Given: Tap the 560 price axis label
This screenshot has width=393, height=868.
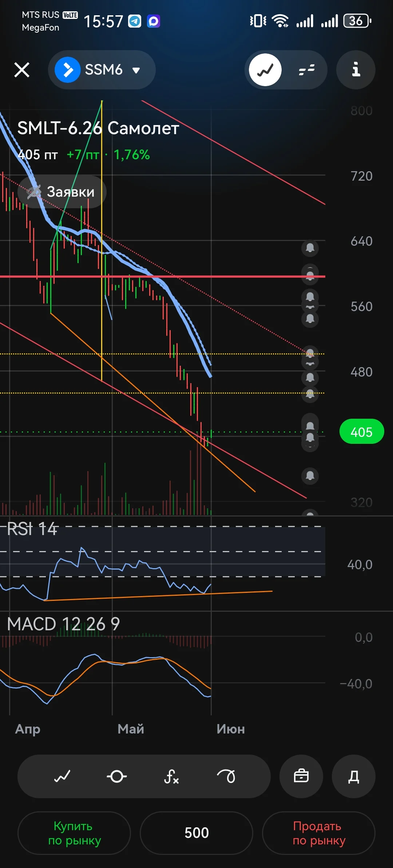Looking at the screenshot, I should pos(361,306).
